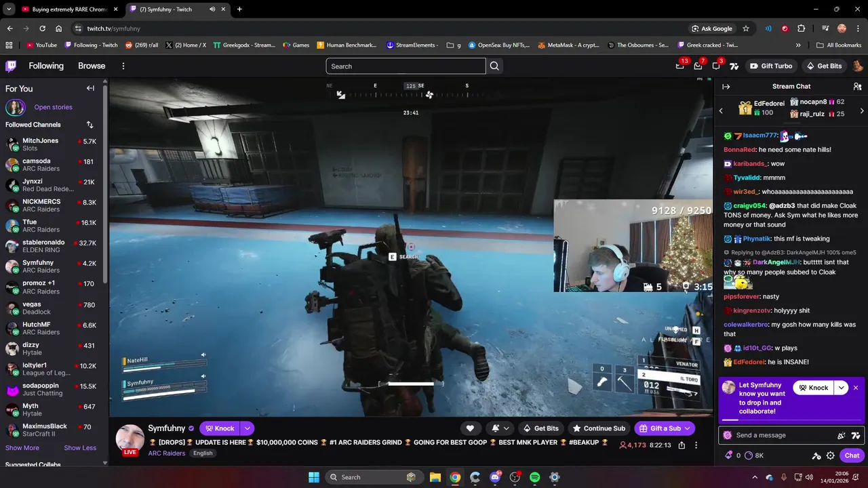This screenshot has width=868, height=488.
Task: Open the Prime loot crown icon
Action: pyautogui.click(x=680, y=66)
